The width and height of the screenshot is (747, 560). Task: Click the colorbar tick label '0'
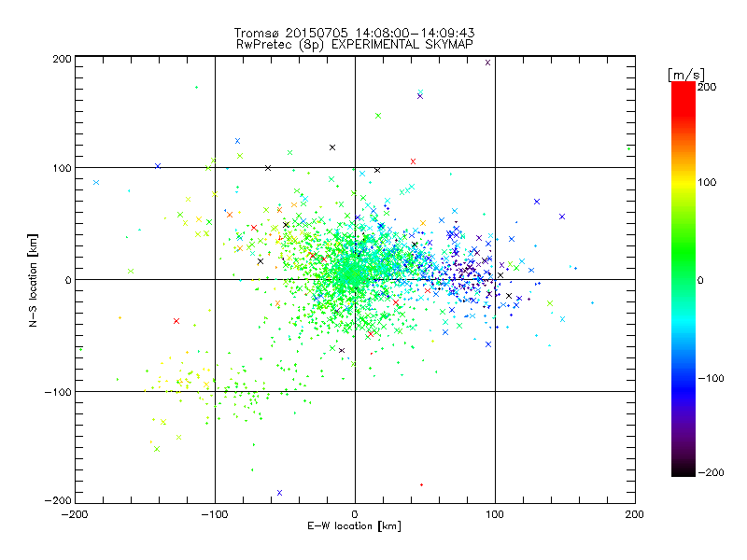click(x=700, y=281)
